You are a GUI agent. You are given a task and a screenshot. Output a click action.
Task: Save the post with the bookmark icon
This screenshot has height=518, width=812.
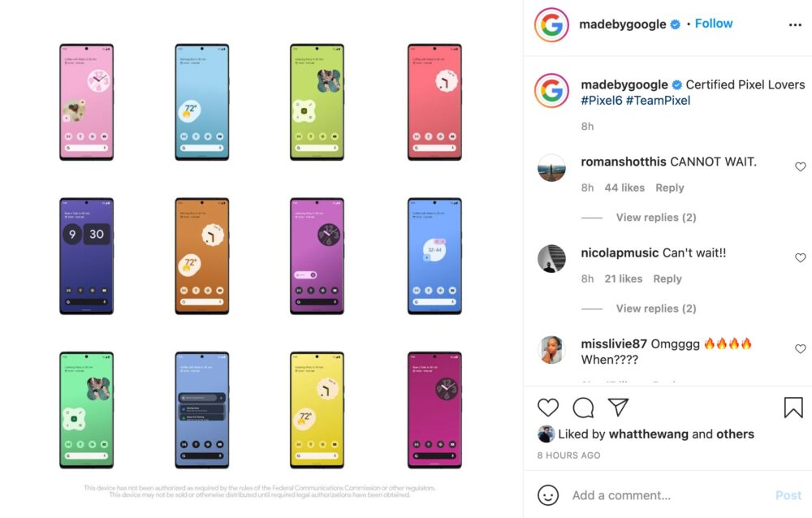[x=793, y=407]
